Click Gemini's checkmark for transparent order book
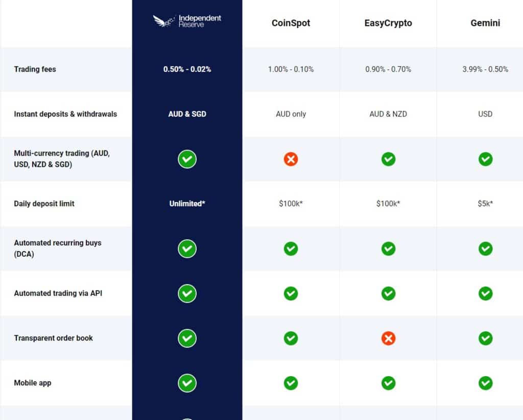The height and width of the screenshot is (420, 523). click(486, 338)
